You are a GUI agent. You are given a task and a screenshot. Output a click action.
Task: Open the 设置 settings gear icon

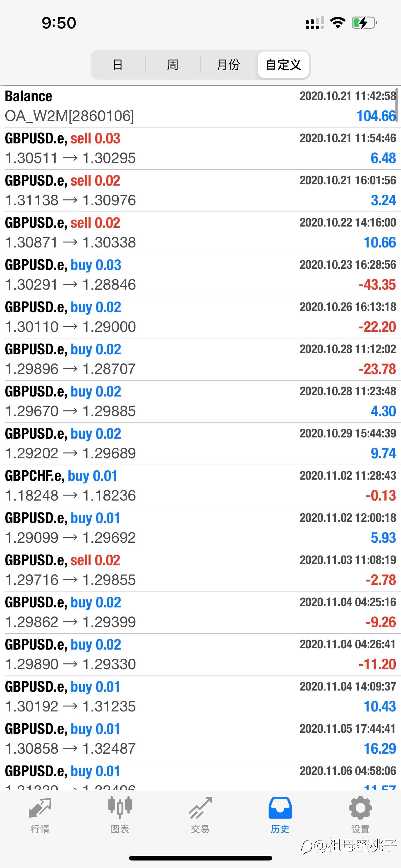[360, 808]
